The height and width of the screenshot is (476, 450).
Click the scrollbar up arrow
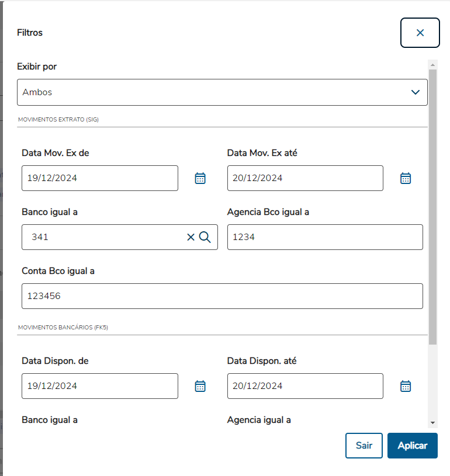point(432,64)
